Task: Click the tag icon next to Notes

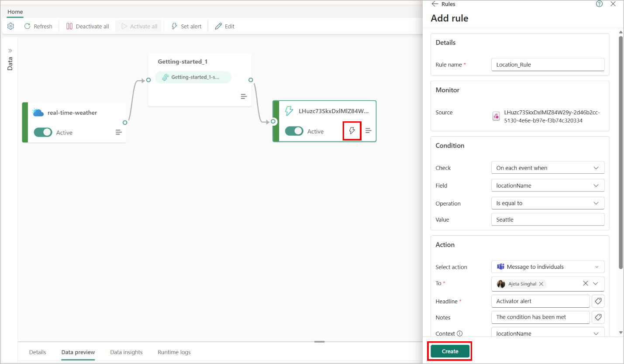Action: coord(598,317)
